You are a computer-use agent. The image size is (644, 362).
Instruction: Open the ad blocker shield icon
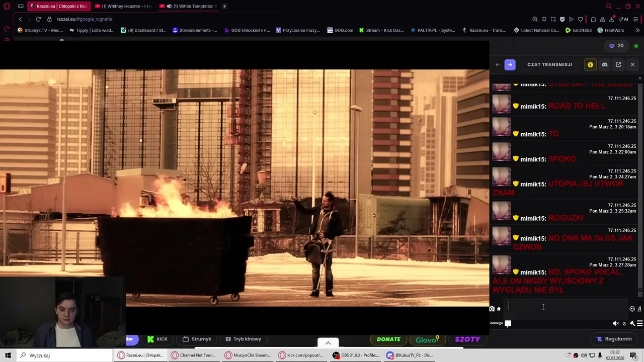pyautogui.click(x=562, y=19)
